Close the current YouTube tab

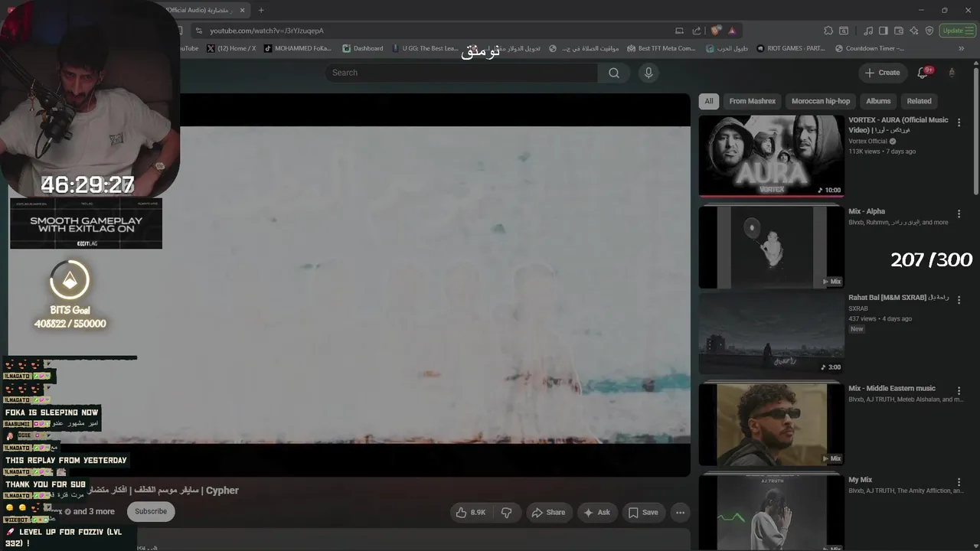[x=243, y=10]
